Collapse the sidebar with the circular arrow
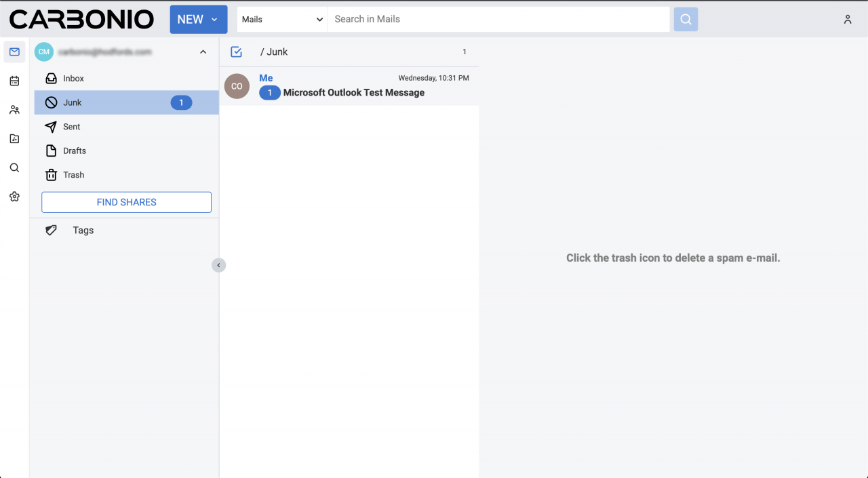Image resolution: width=868 pixels, height=478 pixels. click(x=218, y=264)
